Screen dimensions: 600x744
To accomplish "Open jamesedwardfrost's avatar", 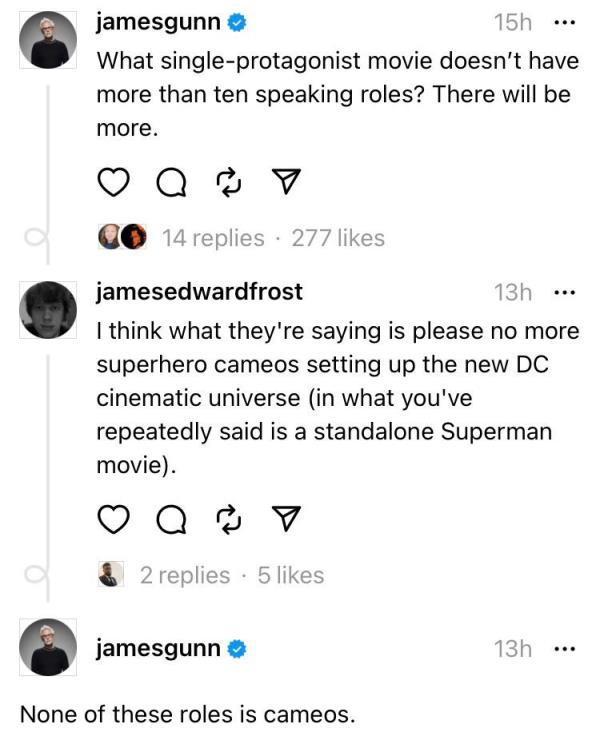I will point(49,311).
